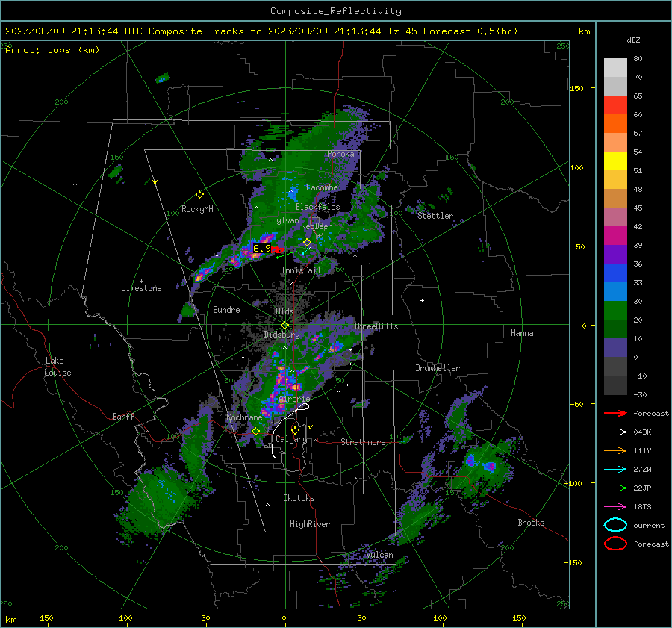The width and height of the screenshot is (672, 628).
Task: Select dBZ scale value 65
Action: coord(638,96)
